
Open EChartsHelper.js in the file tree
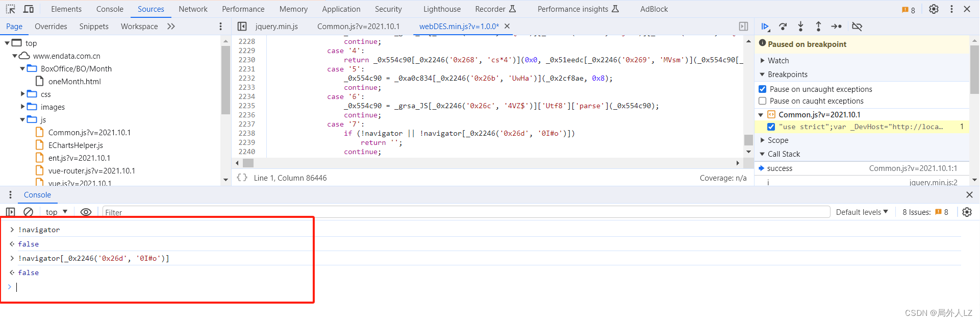click(76, 145)
